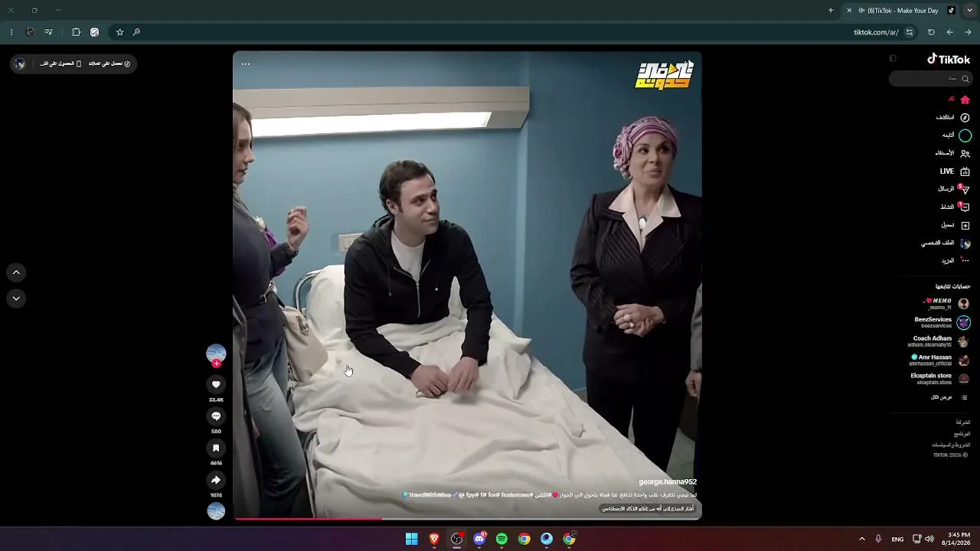Open the Upload item in the sidebar
Screen dimensions: 980x551
coord(955,226)
